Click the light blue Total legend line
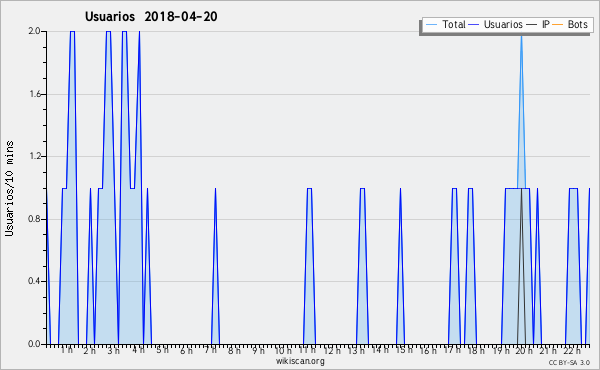 (431, 25)
